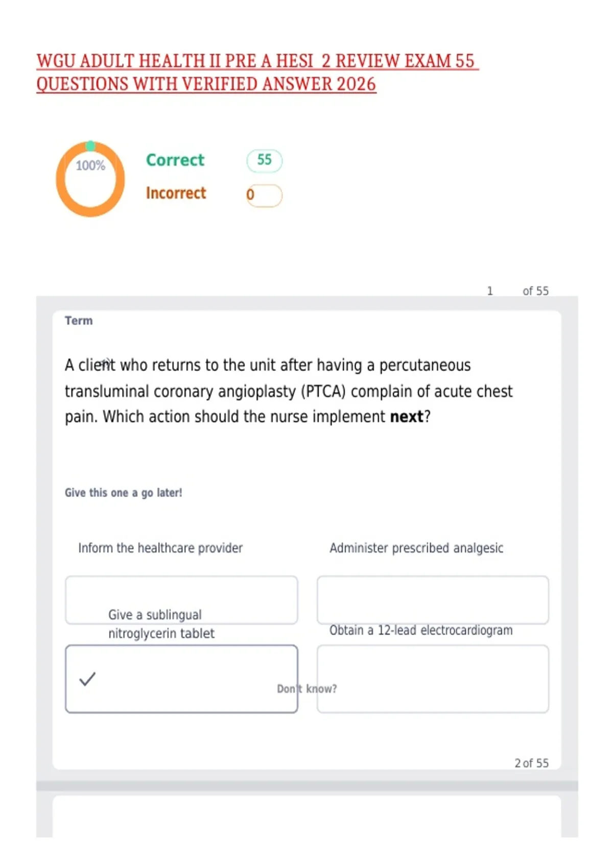The image size is (613, 868).
Task: Click the PTCA question text
Action: (289, 391)
